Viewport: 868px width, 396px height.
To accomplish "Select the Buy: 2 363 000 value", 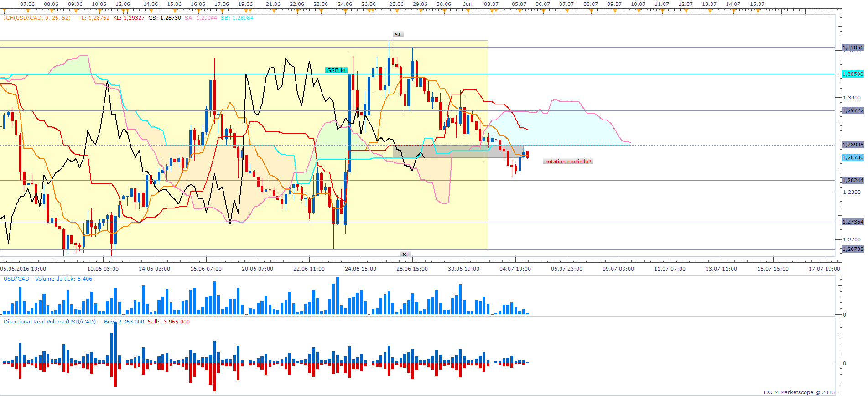I will click(x=124, y=322).
